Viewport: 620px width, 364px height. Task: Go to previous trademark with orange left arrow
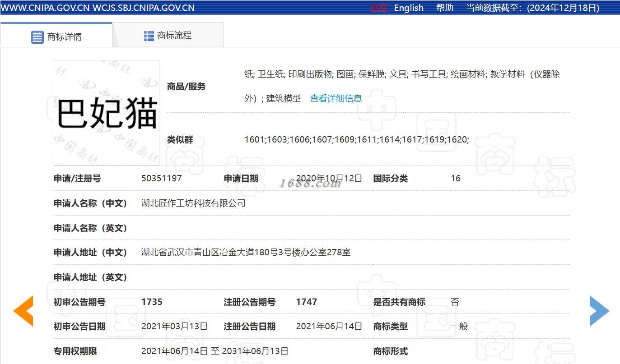[23, 311]
